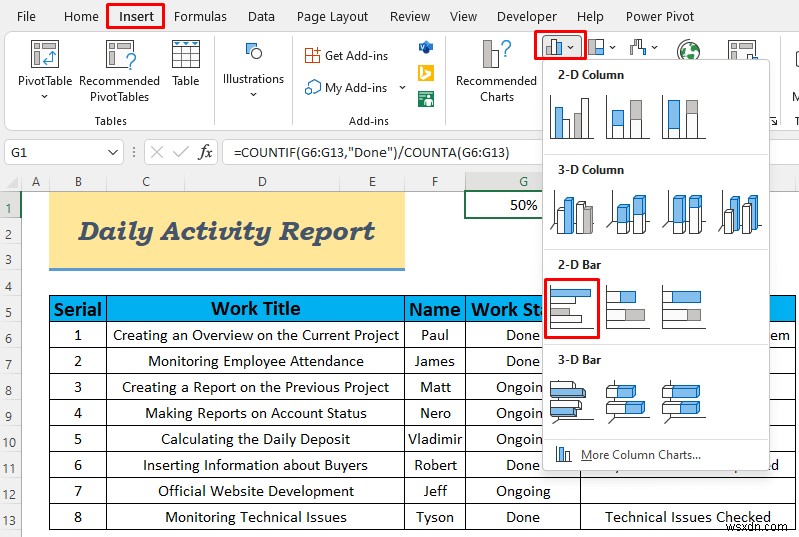799x537 pixels.
Task: Switch to the Insert tab
Action: click(x=136, y=16)
